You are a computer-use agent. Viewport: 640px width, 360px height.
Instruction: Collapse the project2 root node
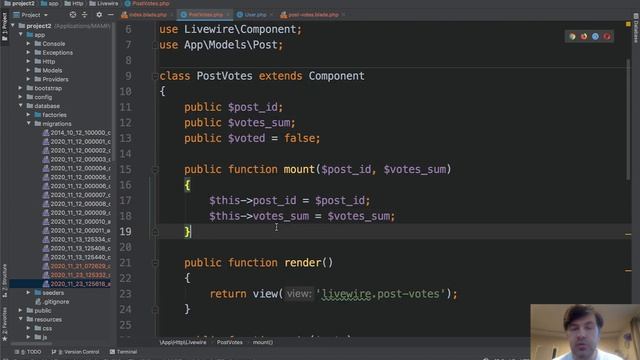pos(13,26)
